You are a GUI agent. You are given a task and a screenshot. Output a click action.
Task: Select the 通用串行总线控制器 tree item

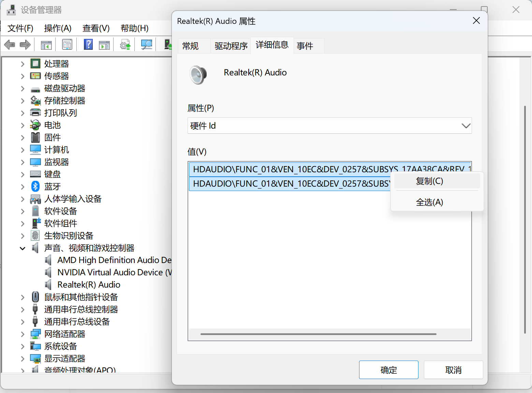coord(81,309)
